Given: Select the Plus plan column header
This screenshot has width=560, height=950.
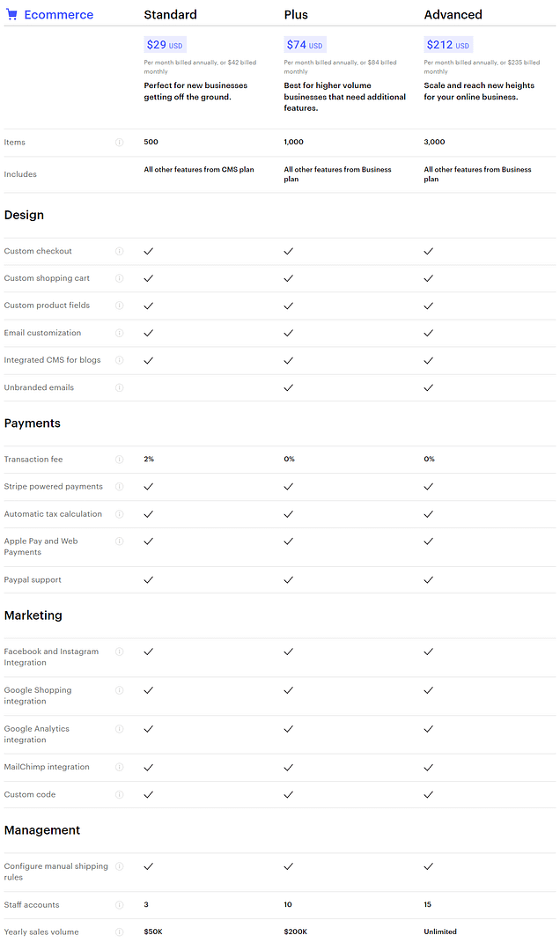Looking at the screenshot, I should 296,14.
